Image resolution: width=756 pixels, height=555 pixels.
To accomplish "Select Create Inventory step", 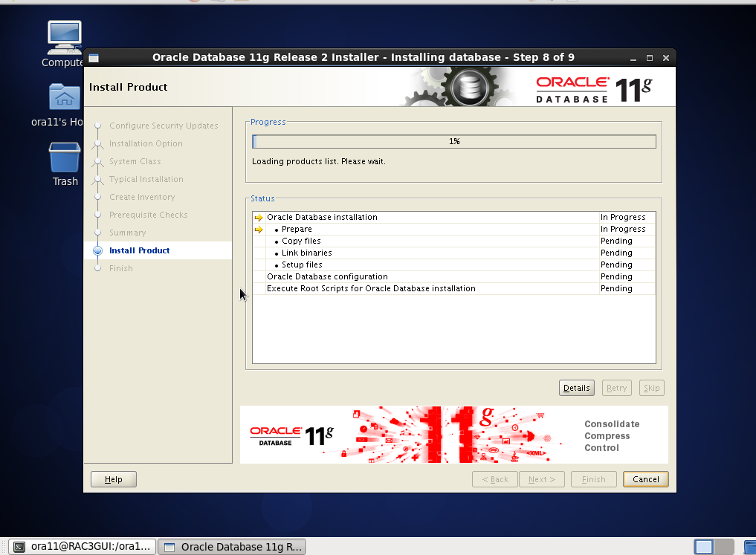I will (142, 197).
